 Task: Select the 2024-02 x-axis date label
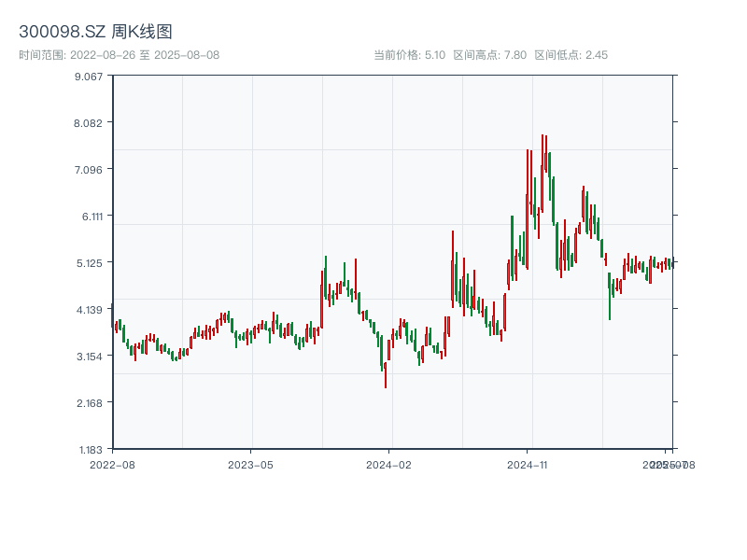click(x=388, y=464)
